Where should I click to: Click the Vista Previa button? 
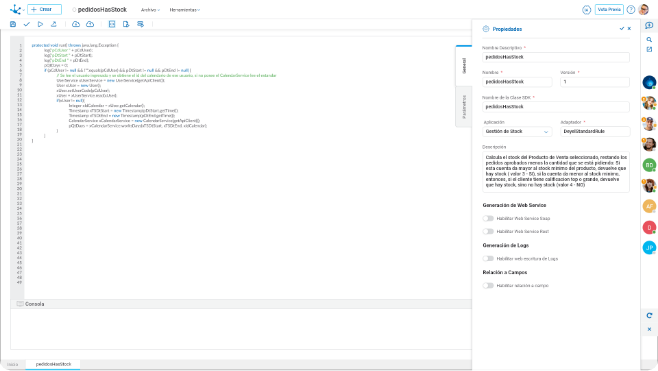(609, 10)
